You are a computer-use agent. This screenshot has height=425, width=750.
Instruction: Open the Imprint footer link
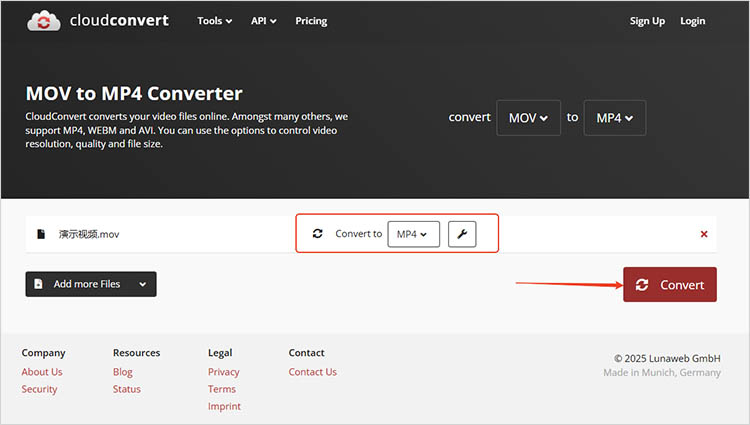coord(224,406)
